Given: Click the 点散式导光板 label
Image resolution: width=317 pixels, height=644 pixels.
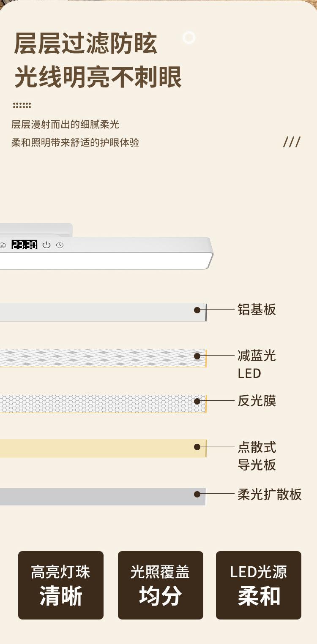Looking at the screenshot, I should tap(257, 456).
